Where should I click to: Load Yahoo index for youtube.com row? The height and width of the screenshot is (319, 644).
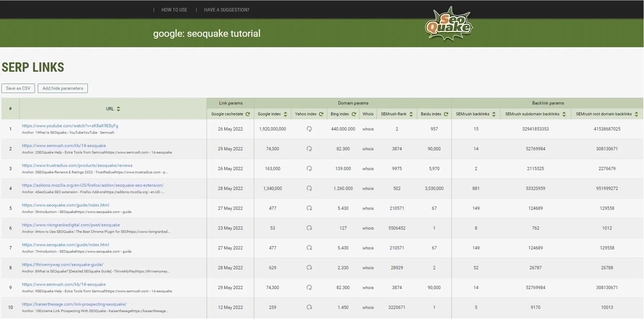[x=309, y=129]
